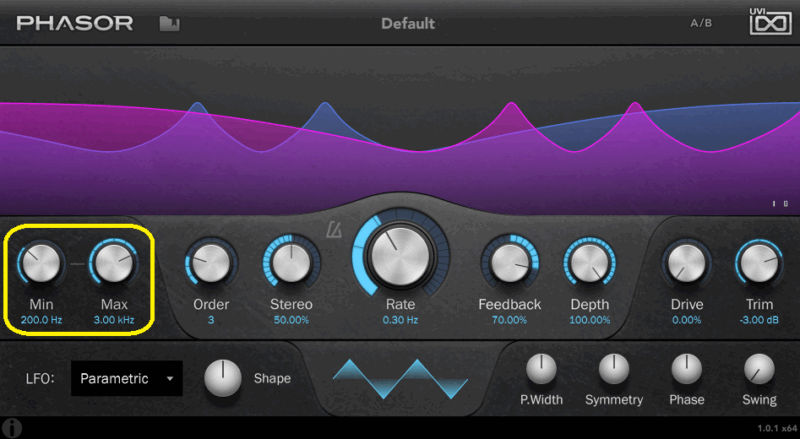Click the Max frequency knob

[114, 263]
